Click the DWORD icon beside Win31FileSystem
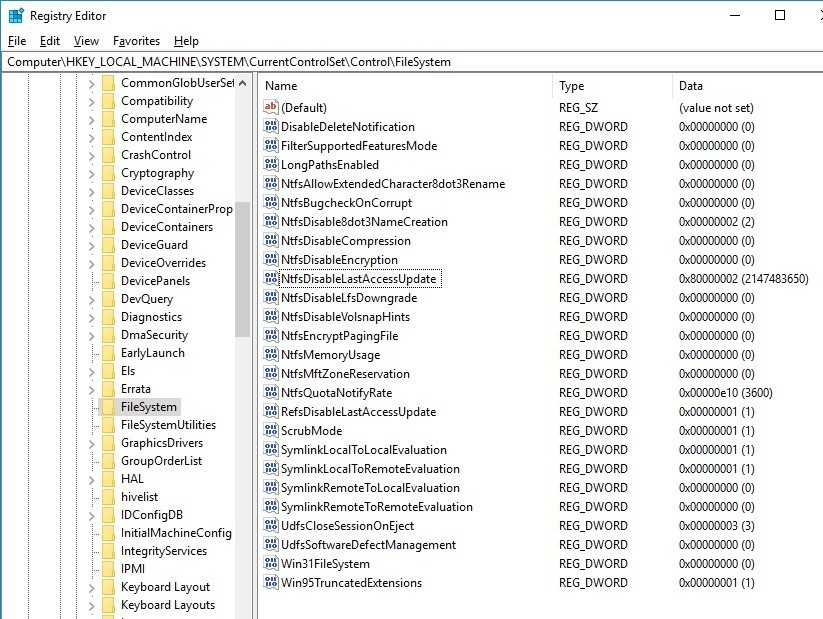 [x=271, y=563]
